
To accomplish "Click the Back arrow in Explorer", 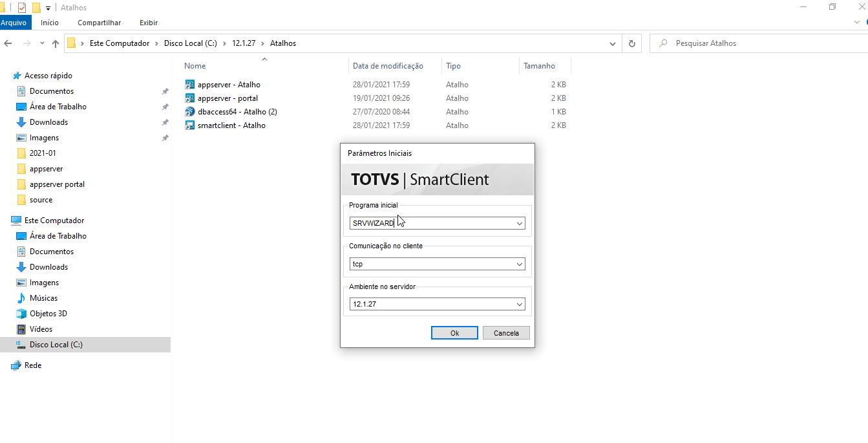I will 8,43.
